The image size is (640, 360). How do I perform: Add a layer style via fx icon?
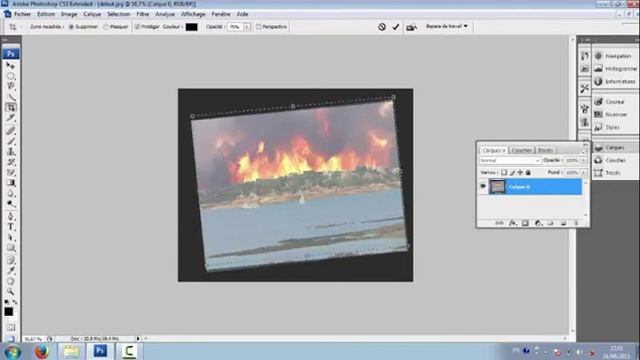tap(512, 223)
